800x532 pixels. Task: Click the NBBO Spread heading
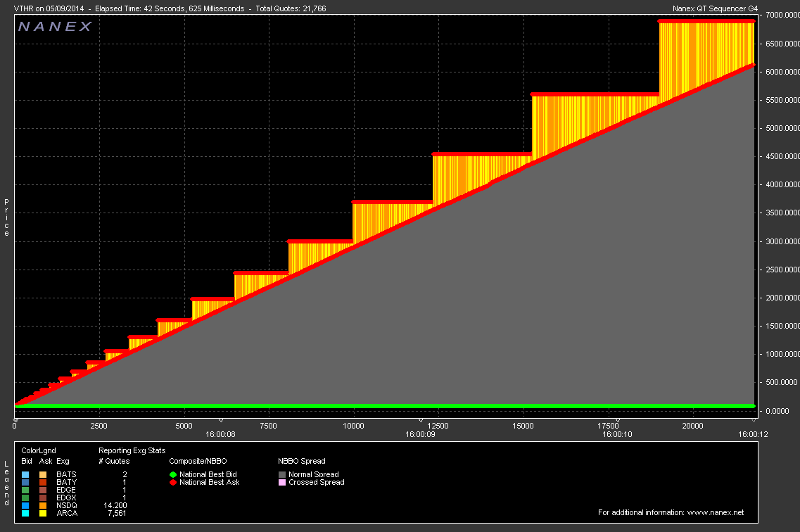(302, 461)
